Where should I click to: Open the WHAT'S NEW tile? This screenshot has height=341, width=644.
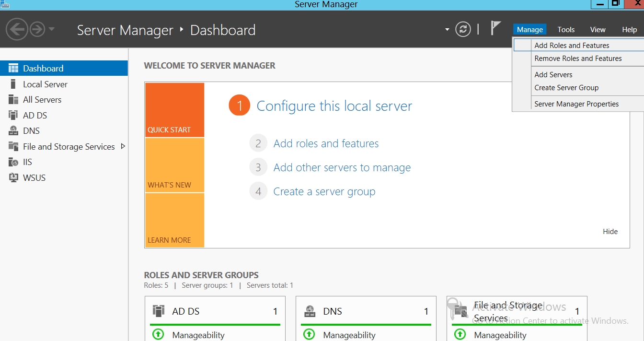(x=174, y=165)
